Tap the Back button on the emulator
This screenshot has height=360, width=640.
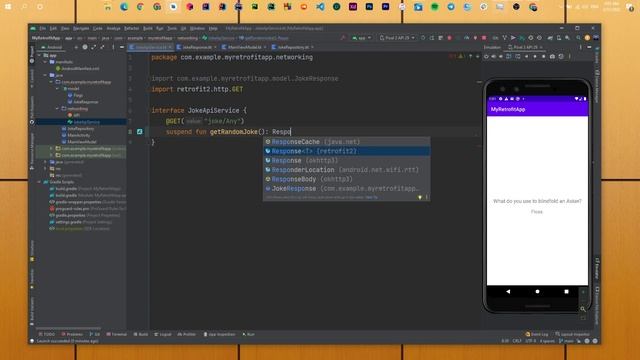(508, 291)
